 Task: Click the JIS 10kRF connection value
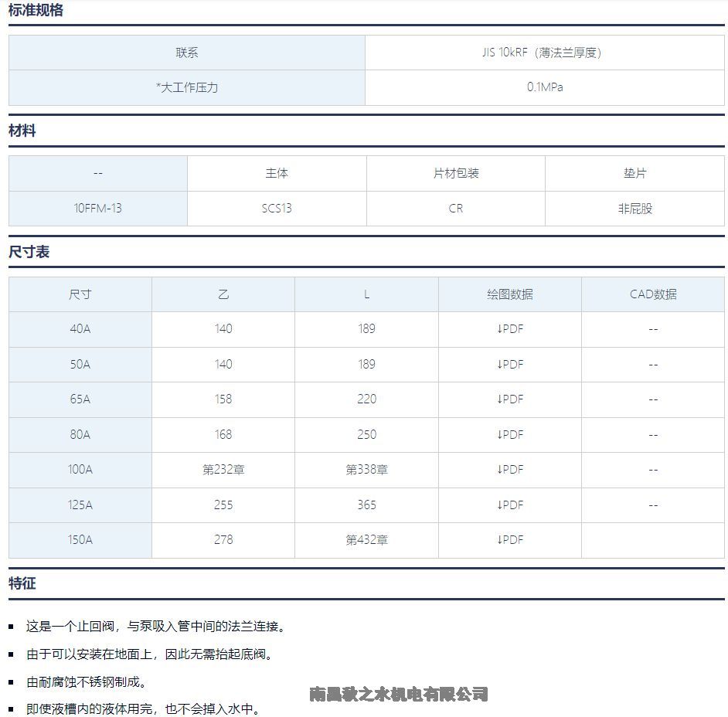541,53
